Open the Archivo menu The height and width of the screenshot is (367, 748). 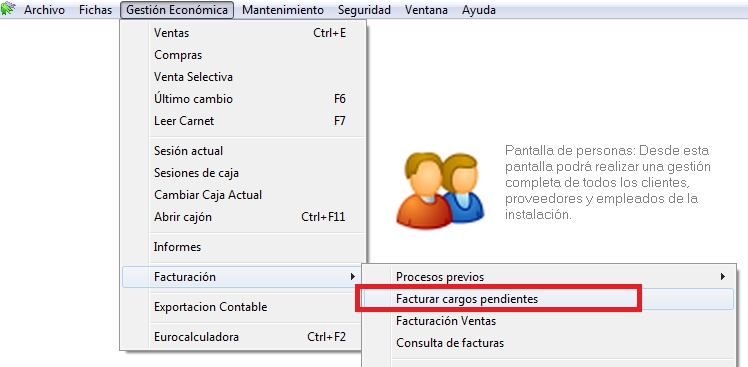tap(44, 10)
